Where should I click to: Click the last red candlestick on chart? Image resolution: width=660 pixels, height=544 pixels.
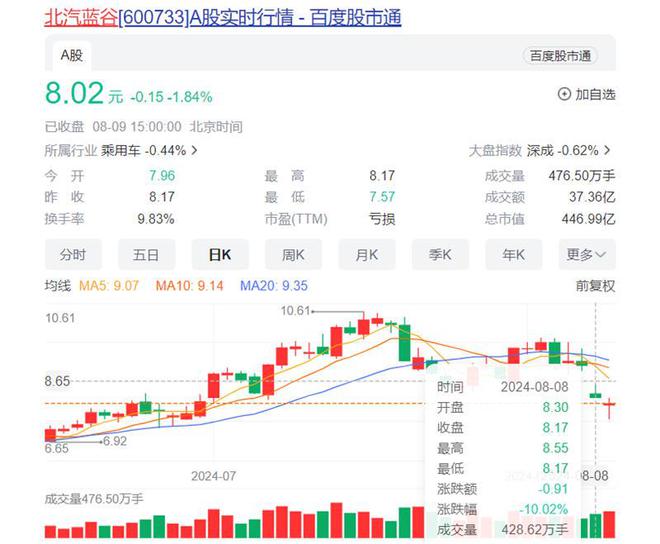609,405
